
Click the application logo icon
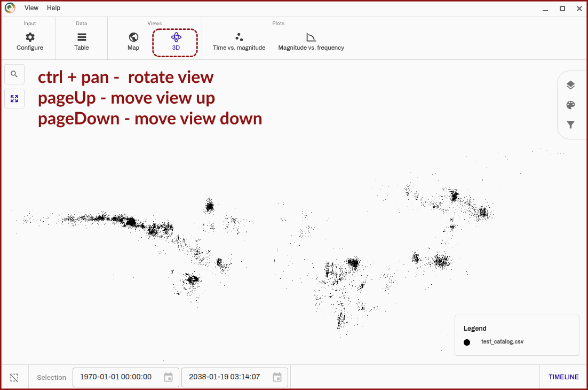click(x=10, y=8)
